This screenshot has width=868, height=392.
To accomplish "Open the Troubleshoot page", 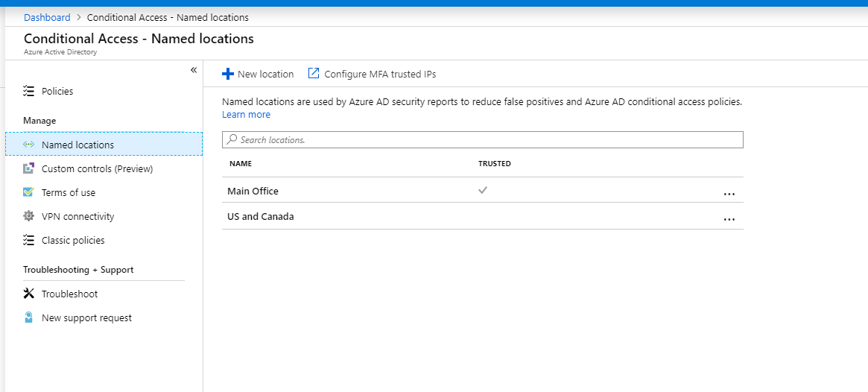I will pos(104,294).
